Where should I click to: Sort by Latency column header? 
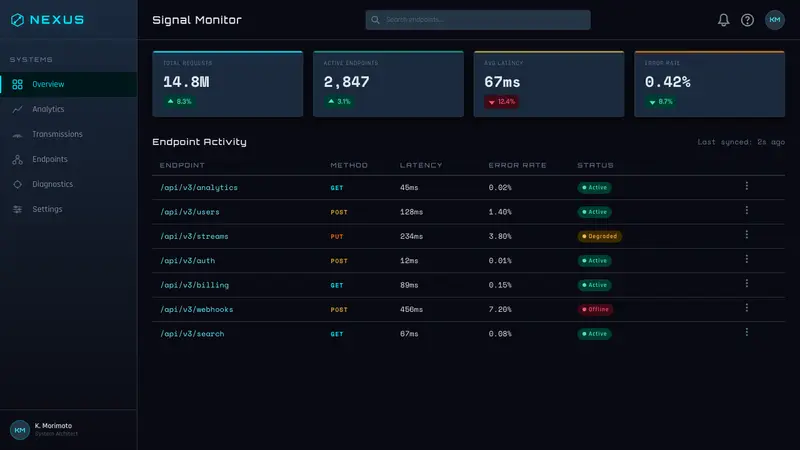[x=421, y=165]
